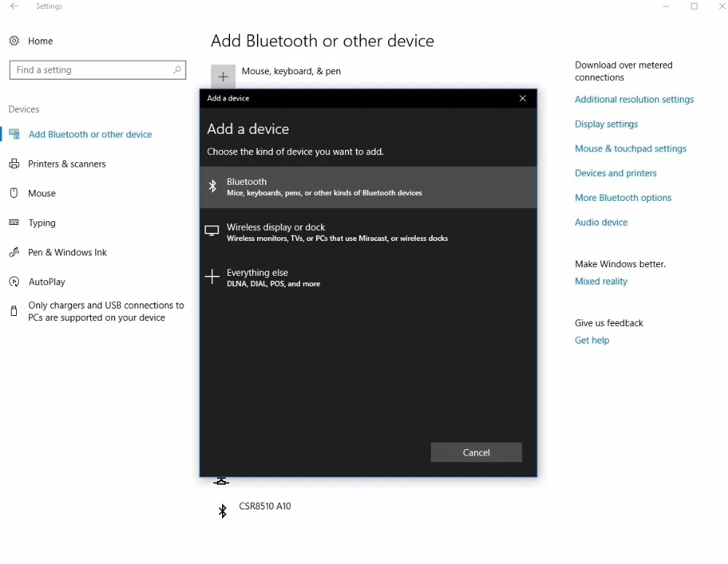Open Printers & scanners settings
Viewport: 728px width, 564px height.
[67, 164]
